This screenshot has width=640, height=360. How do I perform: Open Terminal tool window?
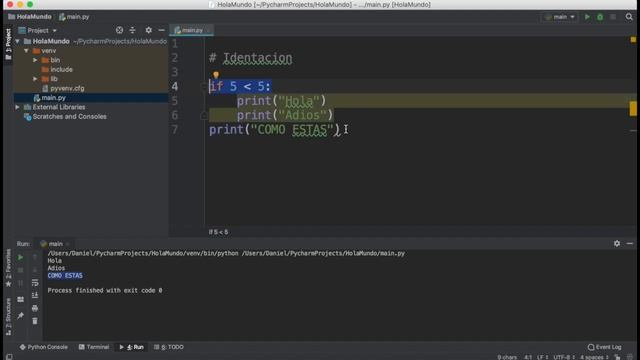94,347
